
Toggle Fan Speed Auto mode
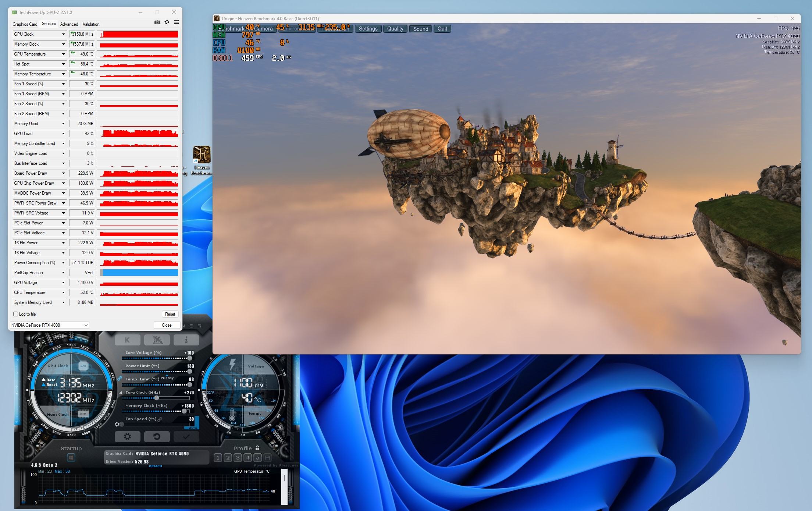[193, 428]
